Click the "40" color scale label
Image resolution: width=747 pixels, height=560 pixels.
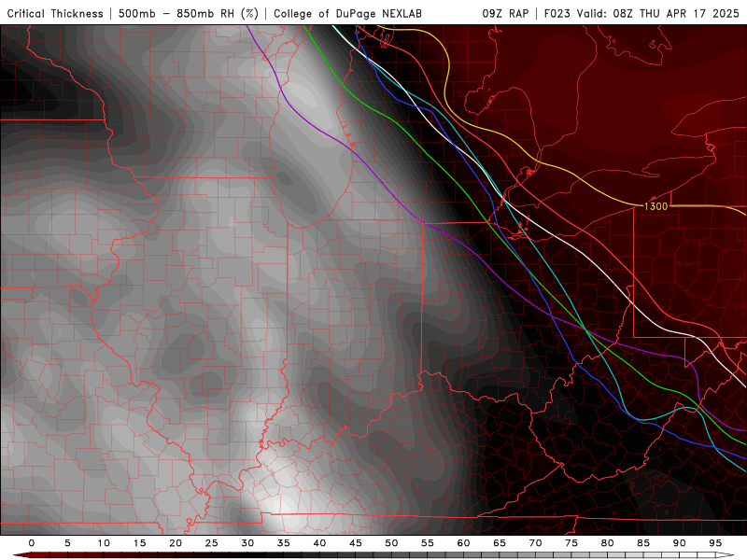pos(319,543)
